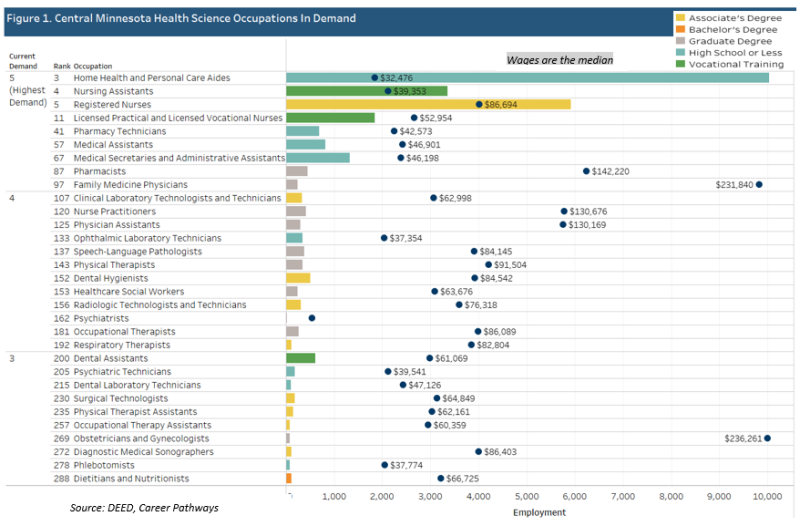Click the 'Radiologic Technologists and Technicians' label

tap(160, 305)
